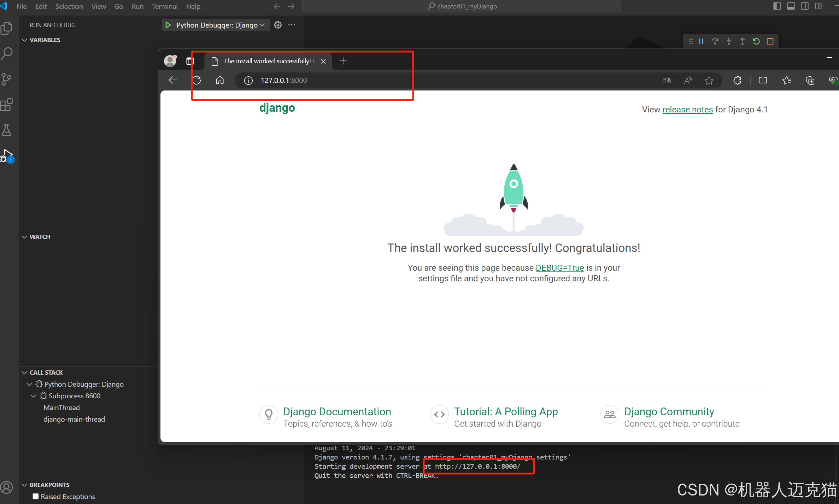839x504 pixels.
Task: Open the Edit menu
Action: click(41, 6)
